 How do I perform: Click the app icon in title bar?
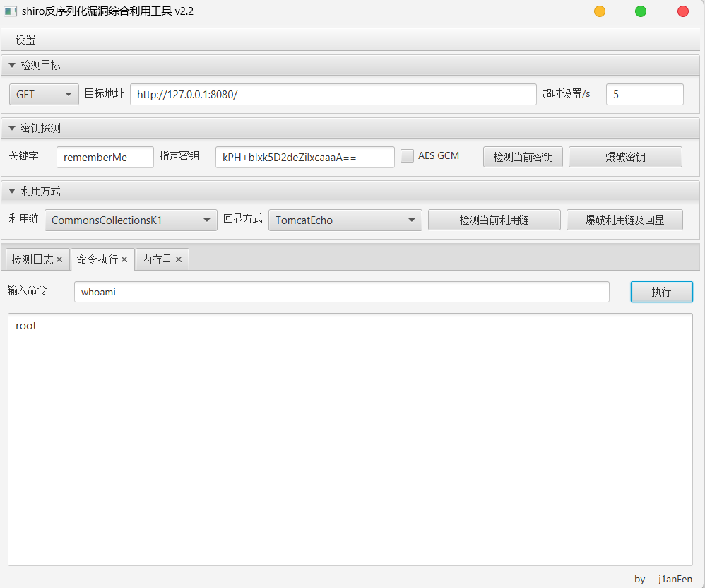pyautogui.click(x=10, y=11)
